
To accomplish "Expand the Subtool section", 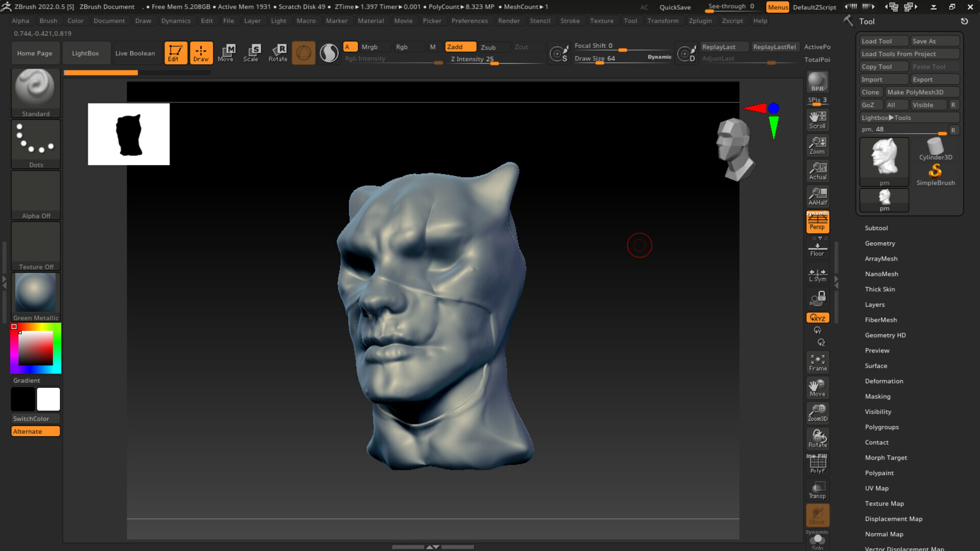I will tap(876, 228).
